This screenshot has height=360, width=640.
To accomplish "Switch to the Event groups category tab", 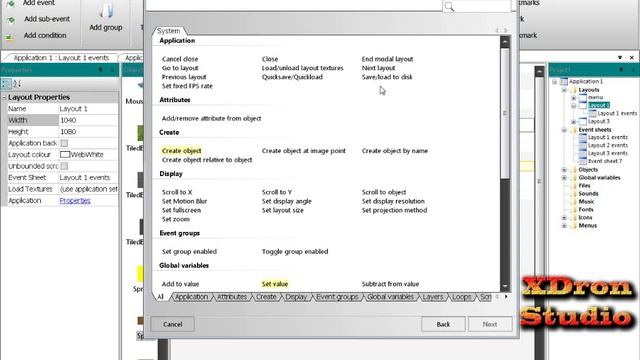I will click(337, 297).
